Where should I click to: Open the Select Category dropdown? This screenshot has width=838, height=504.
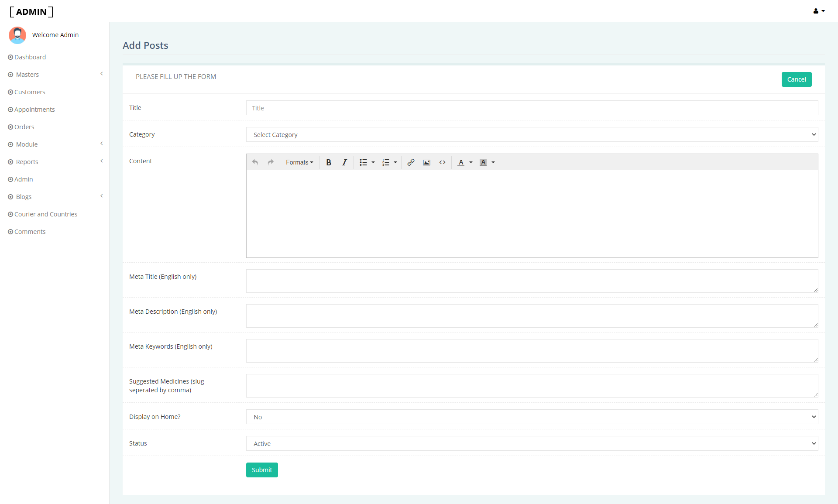tap(532, 134)
